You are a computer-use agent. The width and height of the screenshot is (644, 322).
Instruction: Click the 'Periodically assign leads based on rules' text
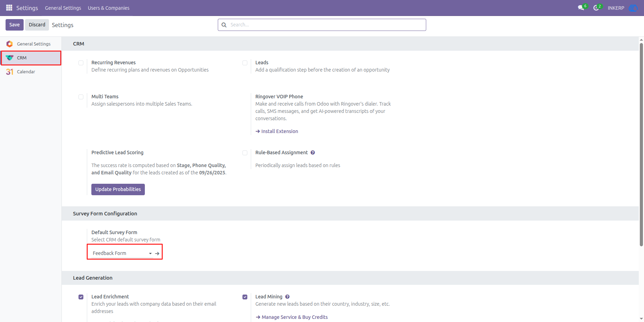click(298, 165)
